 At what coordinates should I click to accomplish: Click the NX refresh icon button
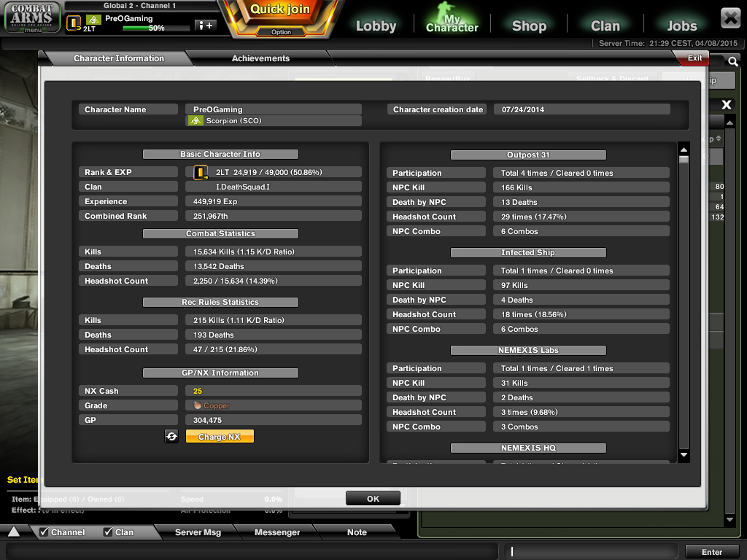tap(171, 436)
